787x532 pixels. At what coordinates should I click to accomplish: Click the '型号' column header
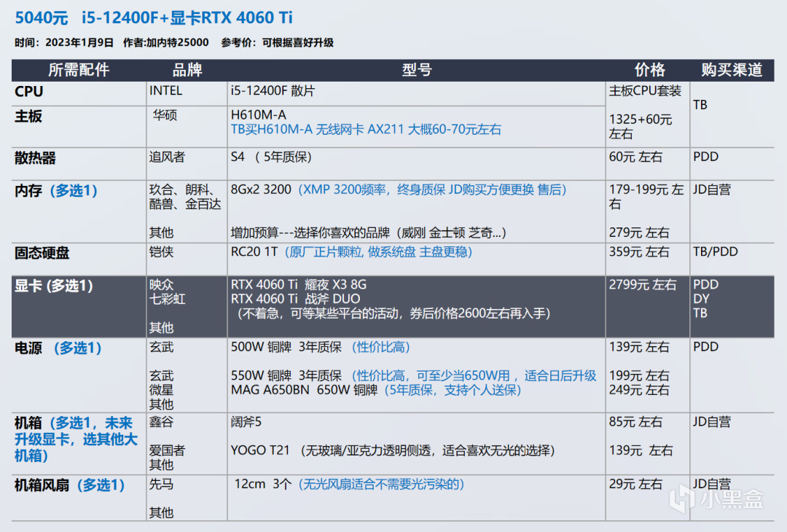[417, 70]
